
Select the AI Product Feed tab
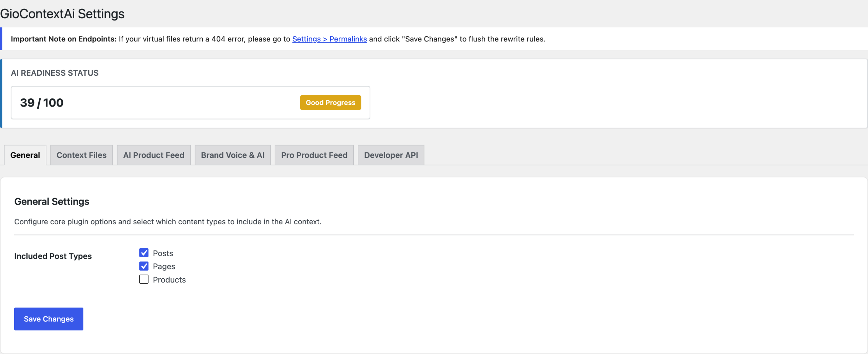pyautogui.click(x=154, y=155)
